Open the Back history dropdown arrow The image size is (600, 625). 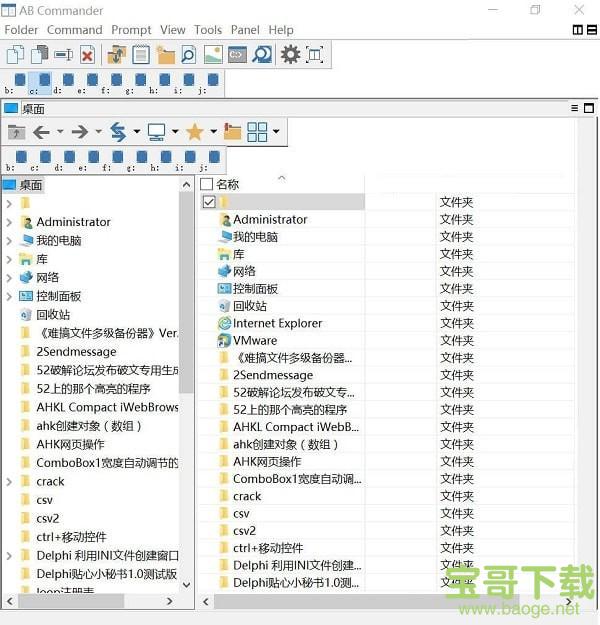coord(60,131)
